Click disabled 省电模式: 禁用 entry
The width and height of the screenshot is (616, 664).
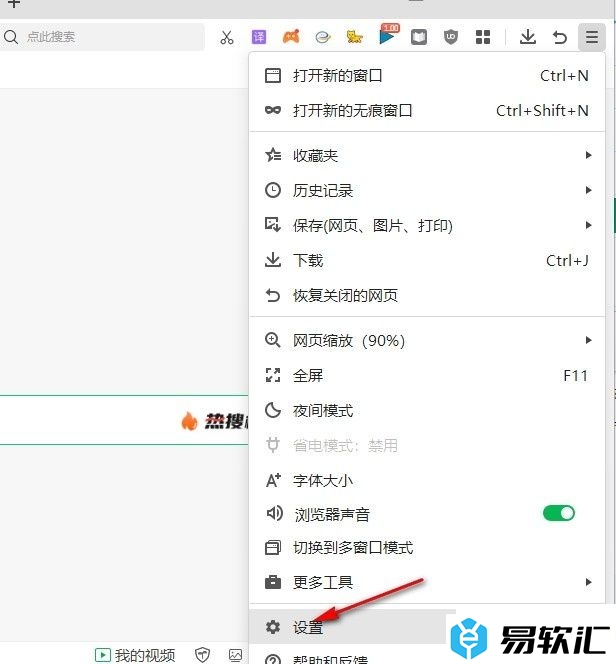(x=427, y=445)
